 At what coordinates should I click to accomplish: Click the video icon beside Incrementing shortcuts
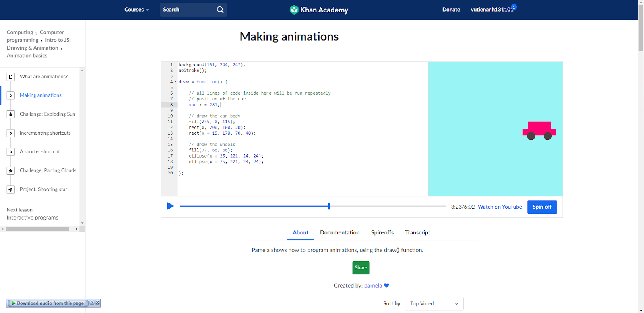[11, 133]
